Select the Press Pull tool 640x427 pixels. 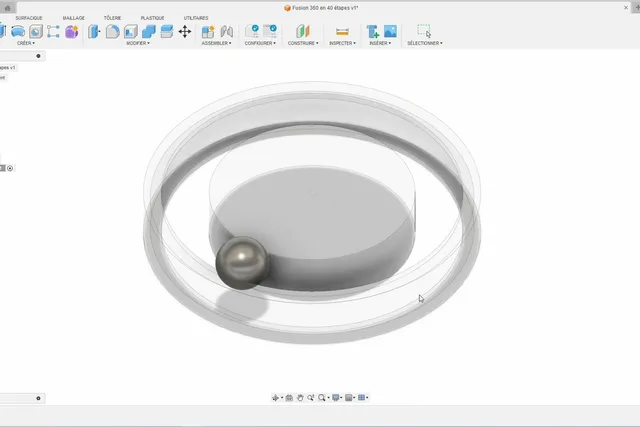pyautogui.click(x=94, y=32)
